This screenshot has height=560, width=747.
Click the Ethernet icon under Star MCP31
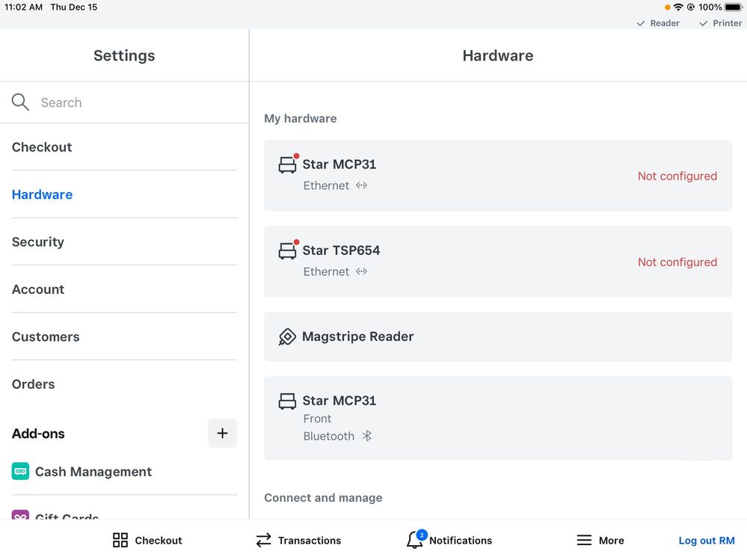tap(362, 185)
